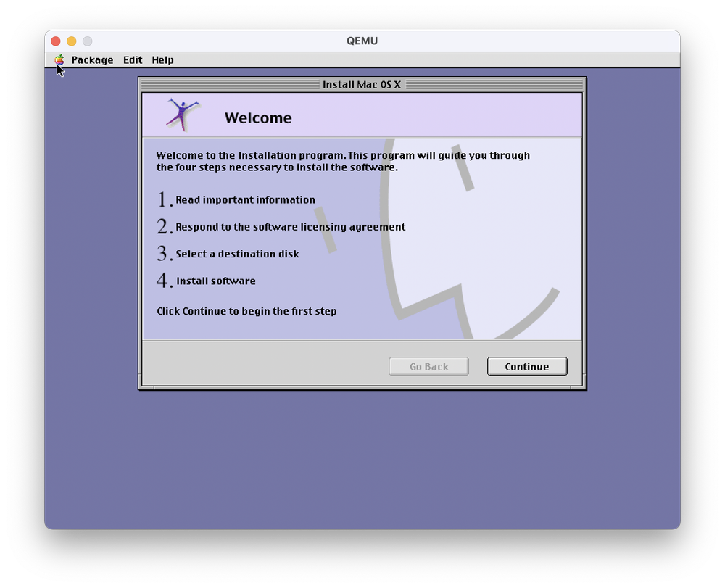Image resolution: width=725 pixels, height=588 pixels.
Task: Close the QEMU window with red button
Action: [56, 41]
